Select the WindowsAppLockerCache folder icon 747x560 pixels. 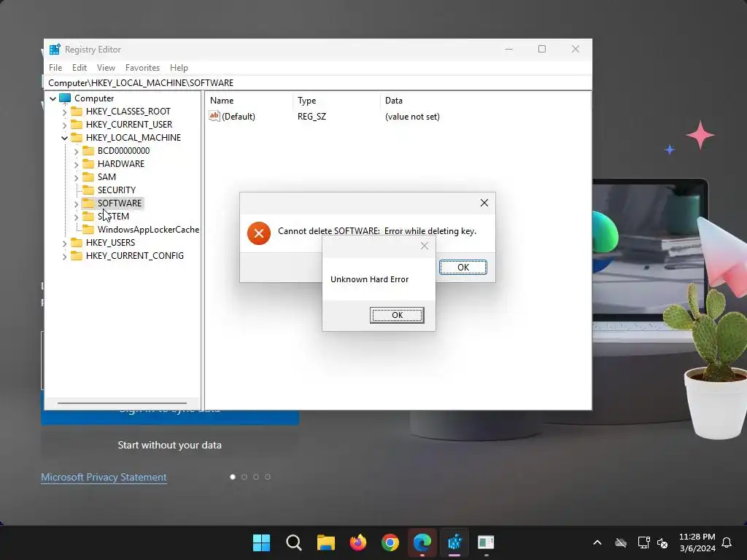pos(88,230)
